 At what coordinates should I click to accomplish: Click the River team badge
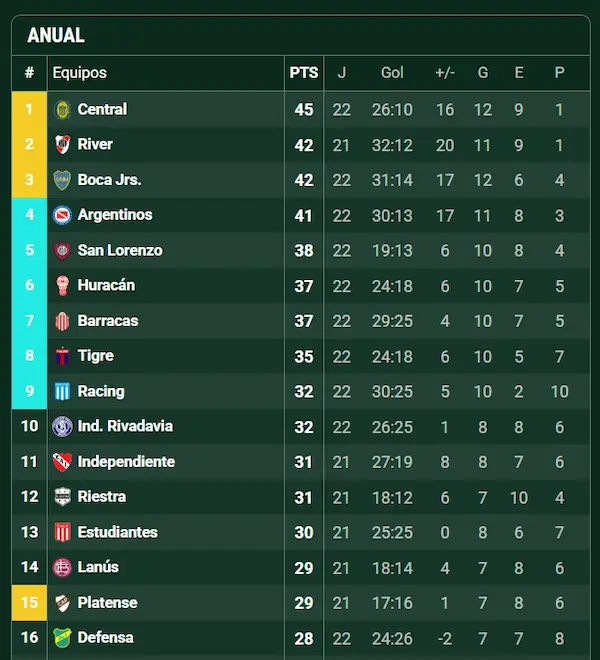[x=62, y=144]
